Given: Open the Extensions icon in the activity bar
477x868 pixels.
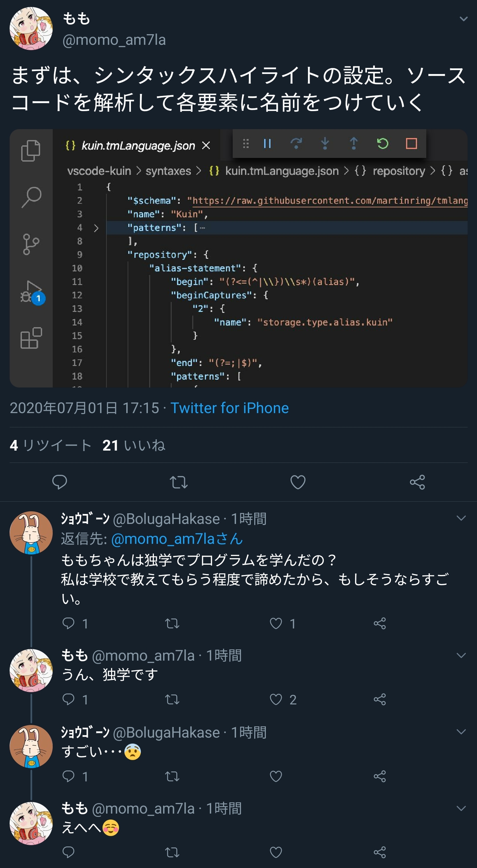Looking at the screenshot, I should click(x=31, y=338).
